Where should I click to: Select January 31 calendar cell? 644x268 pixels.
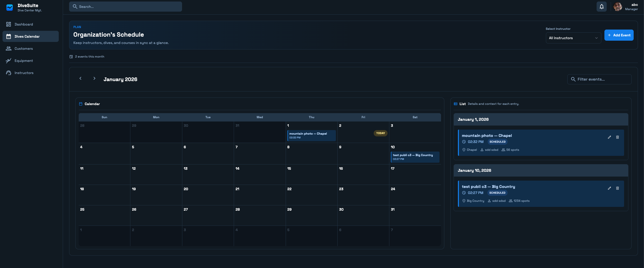(415, 215)
